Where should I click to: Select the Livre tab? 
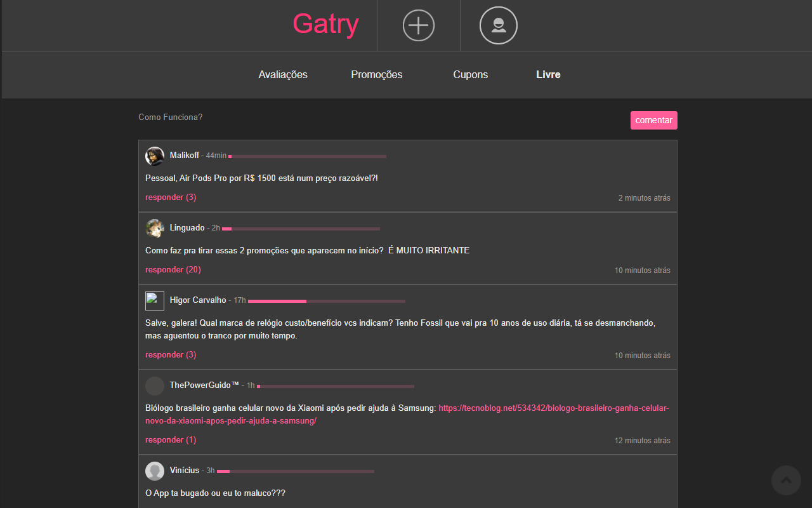click(548, 74)
